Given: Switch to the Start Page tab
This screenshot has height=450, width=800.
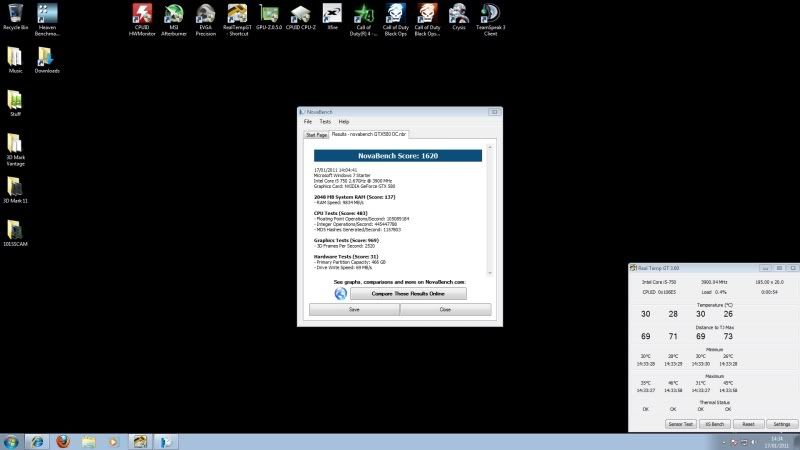Looking at the screenshot, I should 316,133.
